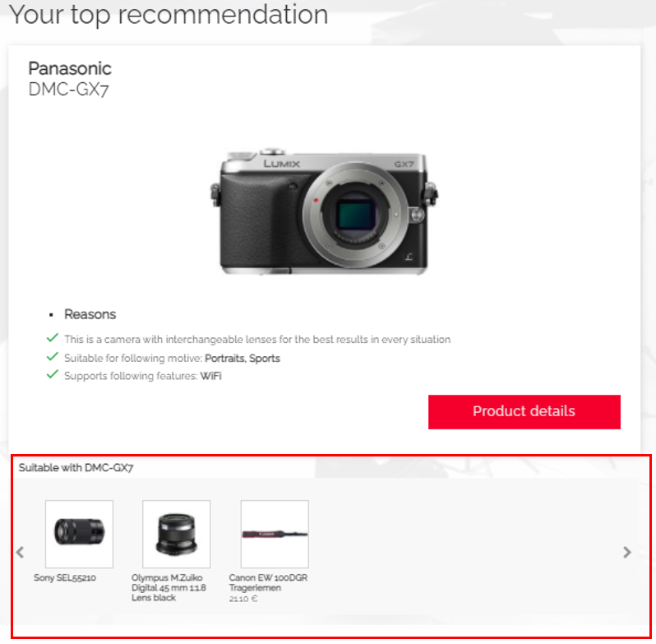Click the Panasonic brand name

click(x=70, y=68)
